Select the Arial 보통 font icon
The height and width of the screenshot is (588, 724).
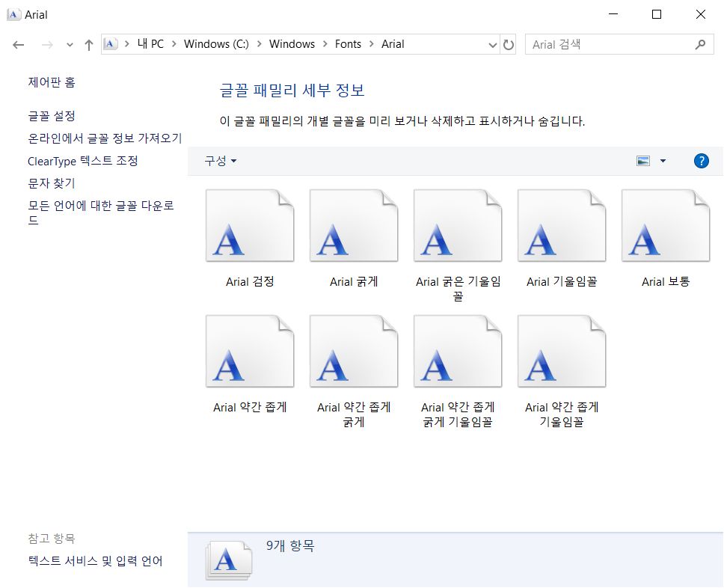(x=666, y=225)
